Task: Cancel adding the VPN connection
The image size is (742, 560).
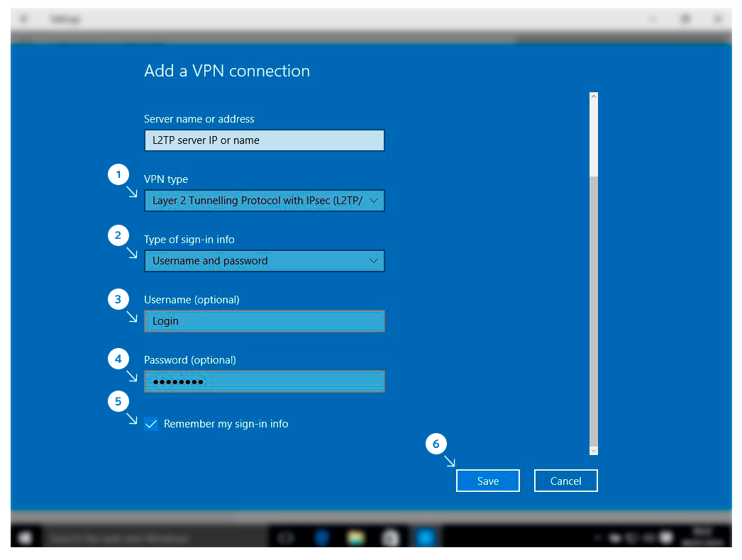Action: (x=565, y=481)
